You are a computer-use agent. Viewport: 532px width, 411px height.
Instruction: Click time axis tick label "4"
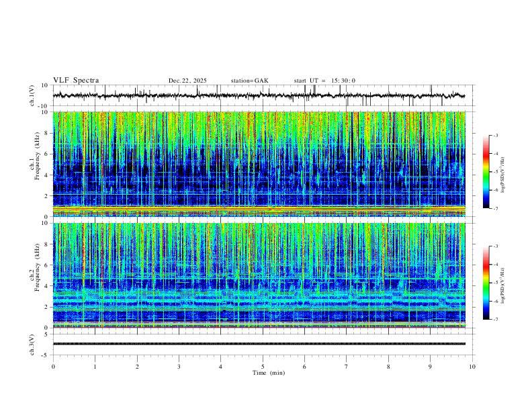pos(220,367)
